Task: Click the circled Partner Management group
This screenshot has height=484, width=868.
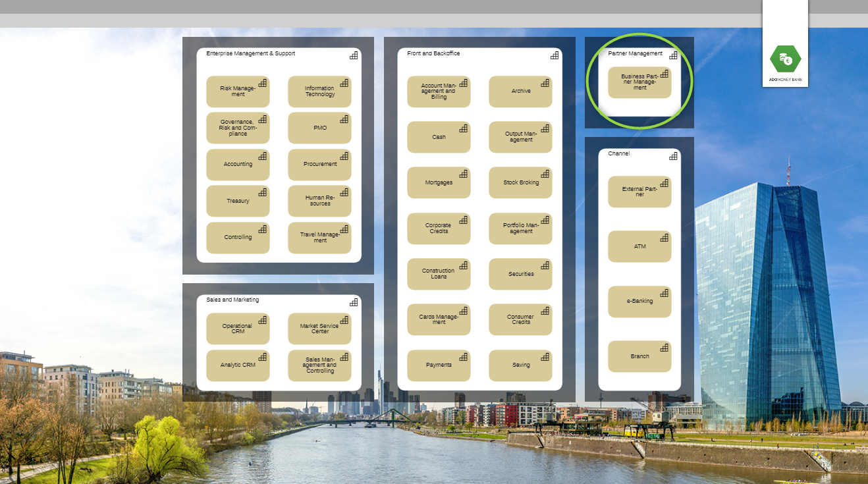Action: 639,82
